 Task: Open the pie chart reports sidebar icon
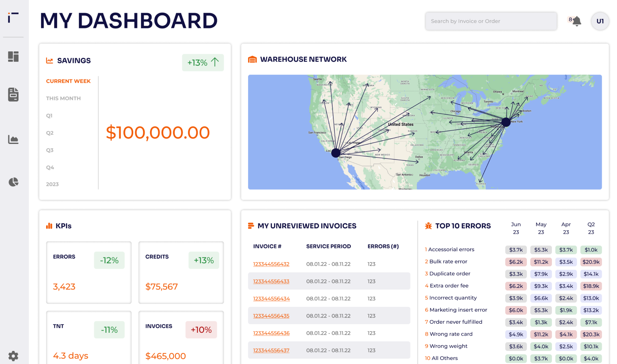[x=13, y=182]
